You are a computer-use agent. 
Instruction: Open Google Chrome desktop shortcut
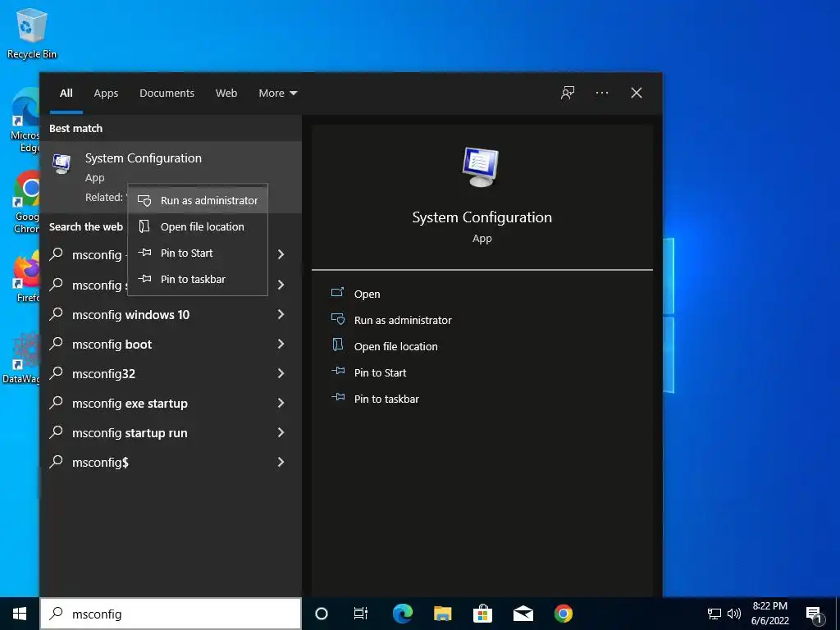pyautogui.click(x=25, y=202)
